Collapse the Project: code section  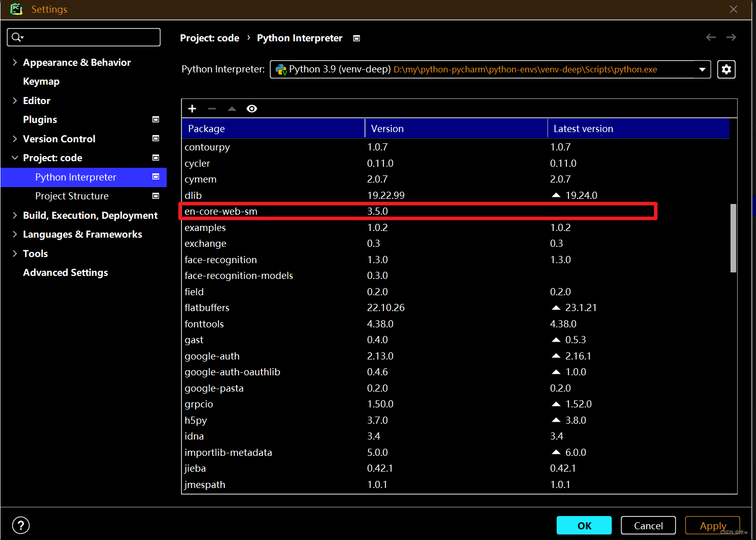(x=15, y=158)
